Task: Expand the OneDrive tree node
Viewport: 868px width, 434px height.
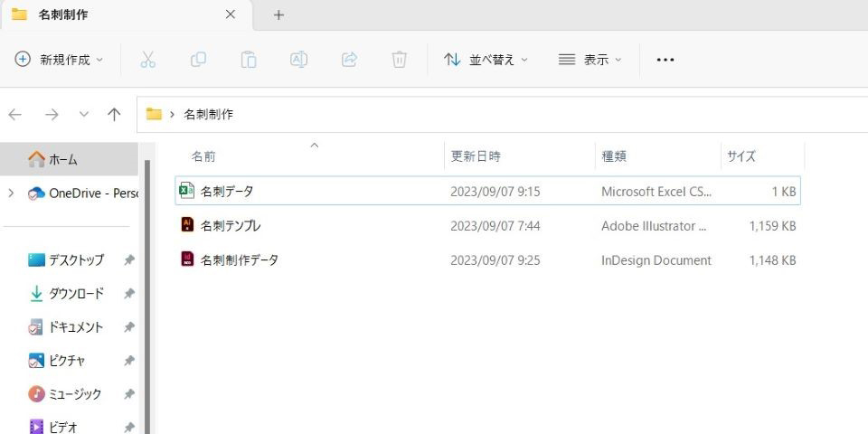Action: (x=11, y=193)
